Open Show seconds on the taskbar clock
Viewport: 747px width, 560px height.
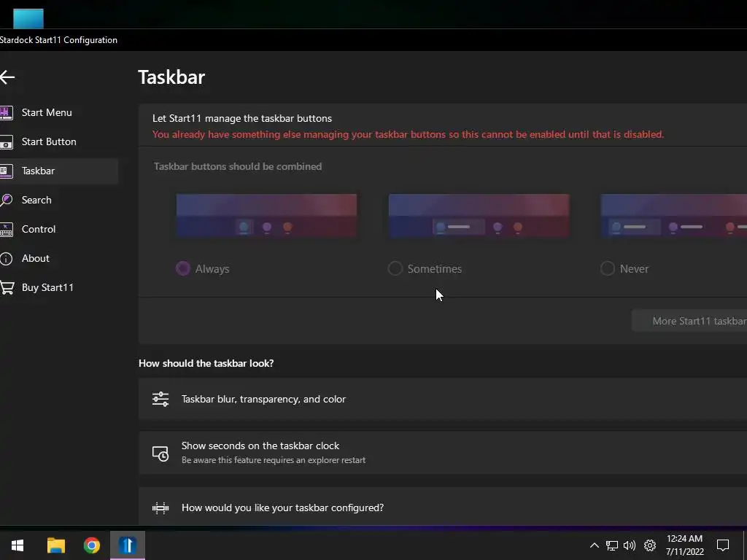click(443, 453)
